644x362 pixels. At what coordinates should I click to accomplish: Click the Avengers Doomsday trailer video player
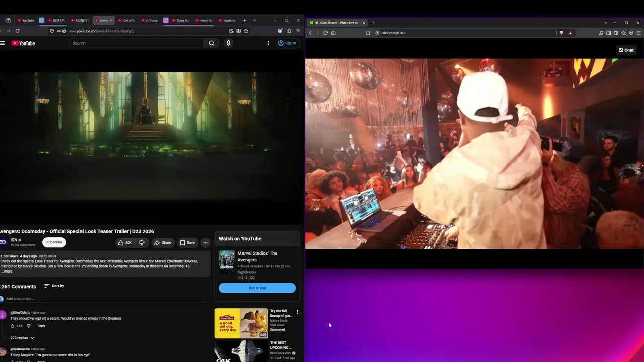(x=151, y=137)
